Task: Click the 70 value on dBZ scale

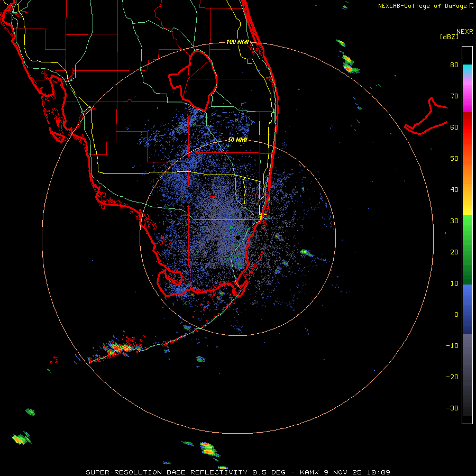Action: [x=454, y=96]
